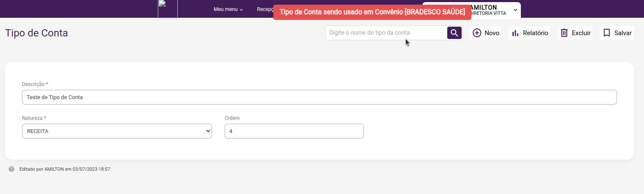
Task: Open the Meu menu dropdown
Action: click(x=228, y=9)
